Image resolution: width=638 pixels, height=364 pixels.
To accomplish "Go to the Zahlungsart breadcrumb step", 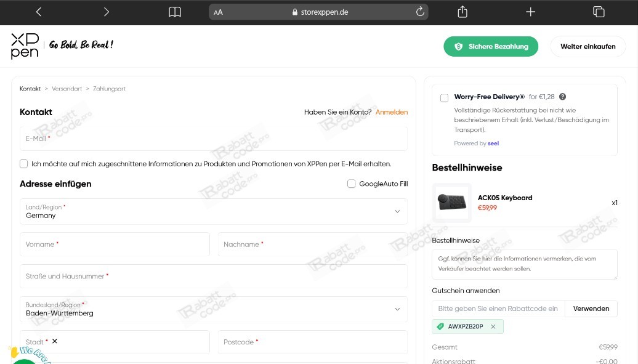I will 109,89.
